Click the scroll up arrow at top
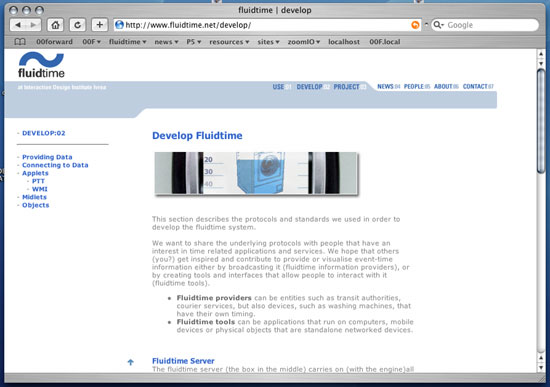This screenshot has height=387, width=550. click(x=541, y=54)
